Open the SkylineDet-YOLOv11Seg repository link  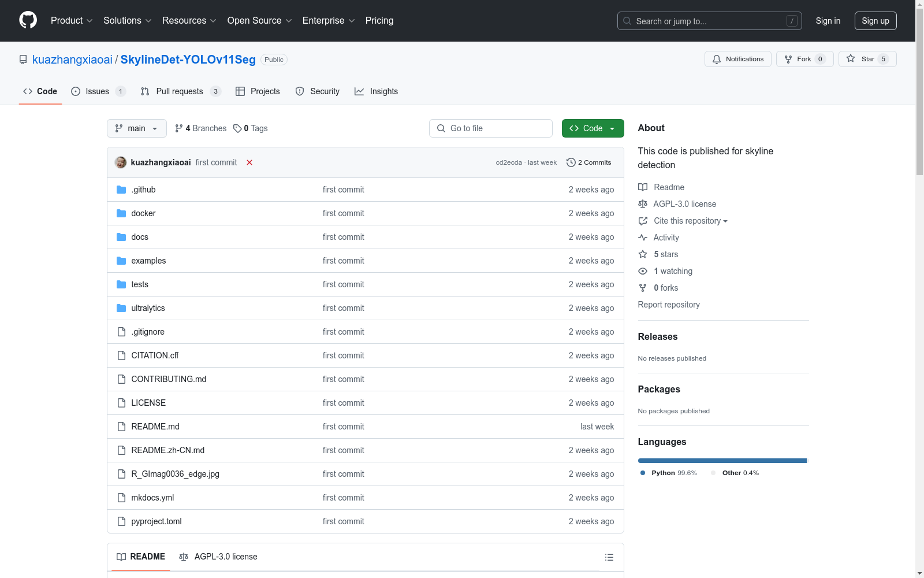(188, 60)
